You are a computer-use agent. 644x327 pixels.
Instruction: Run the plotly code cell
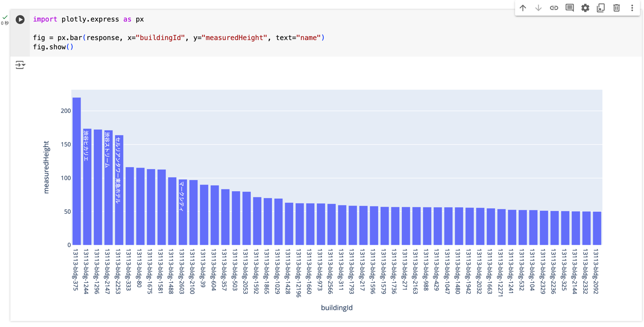coord(20,20)
